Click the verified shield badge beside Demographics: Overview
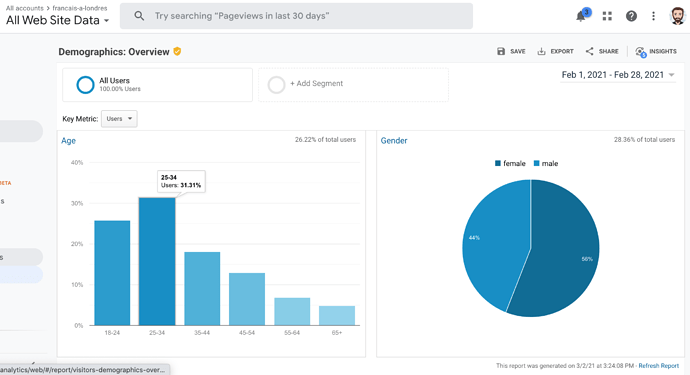The height and width of the screenshot is (375, 690). (177, 51)
